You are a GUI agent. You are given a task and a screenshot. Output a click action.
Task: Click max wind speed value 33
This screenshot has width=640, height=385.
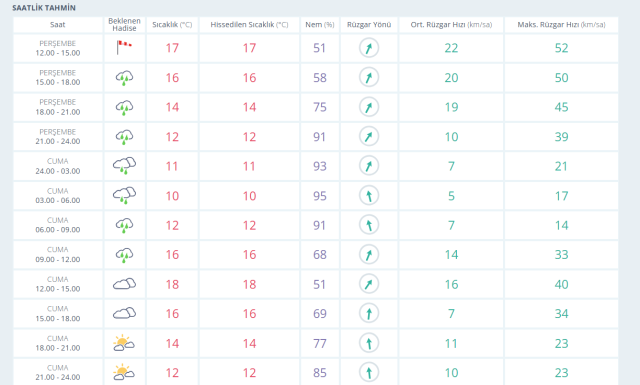562,255
